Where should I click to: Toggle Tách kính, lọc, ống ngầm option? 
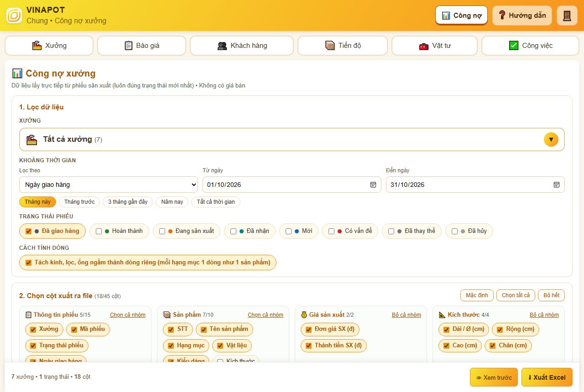[x=148, y=263]
